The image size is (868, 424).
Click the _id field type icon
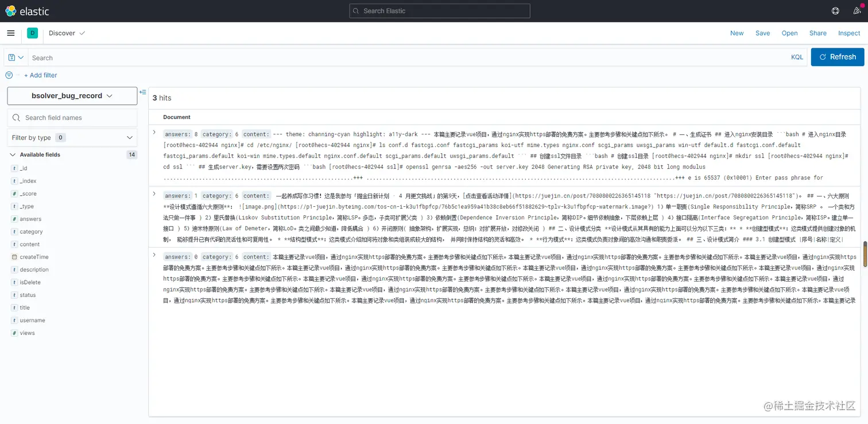[x=14, y=168]
